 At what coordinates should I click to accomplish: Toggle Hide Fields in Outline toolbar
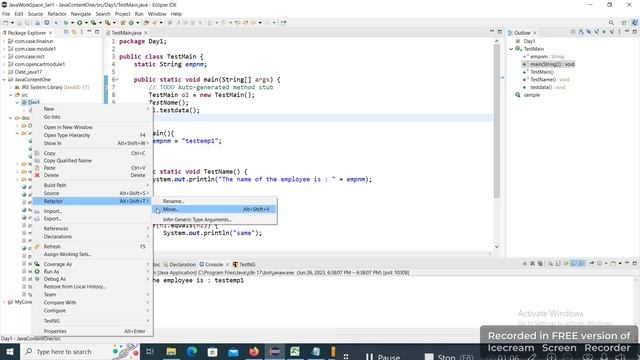[x=589, y=32]
